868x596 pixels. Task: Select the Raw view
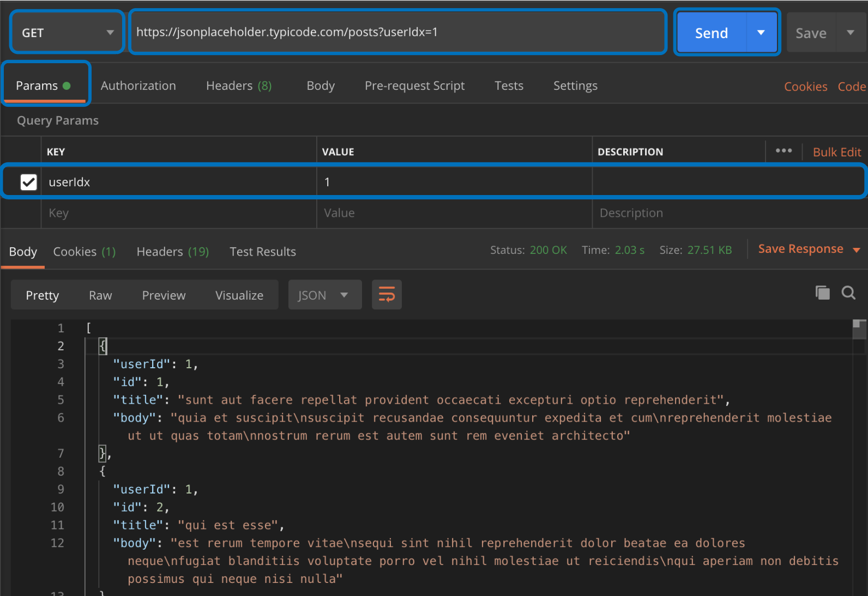click(x=100, y=295)
